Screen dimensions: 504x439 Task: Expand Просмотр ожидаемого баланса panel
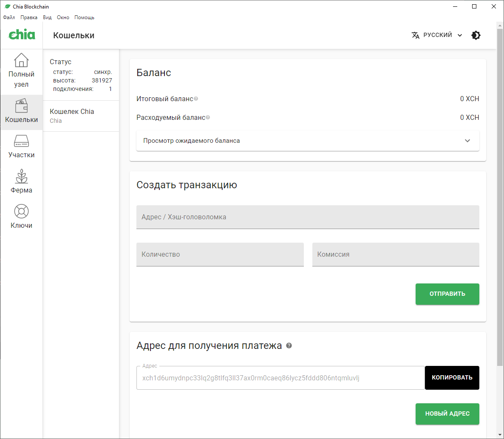click(308, 140)
